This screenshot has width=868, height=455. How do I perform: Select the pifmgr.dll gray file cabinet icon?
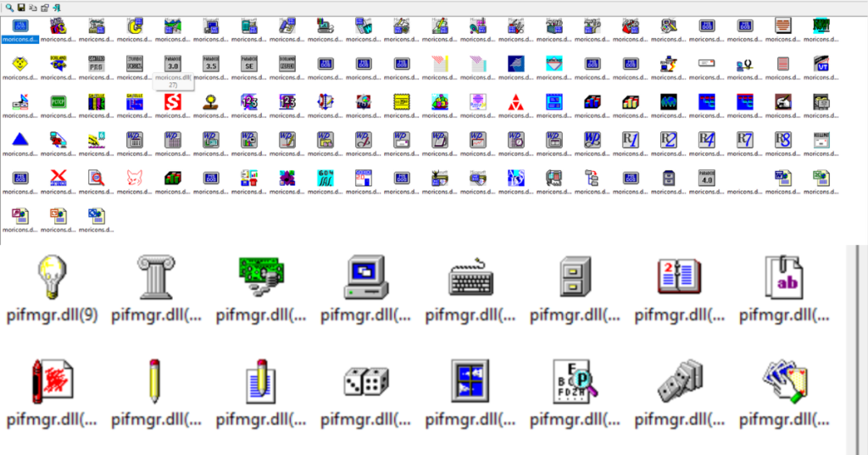click(x=576, y=277)
